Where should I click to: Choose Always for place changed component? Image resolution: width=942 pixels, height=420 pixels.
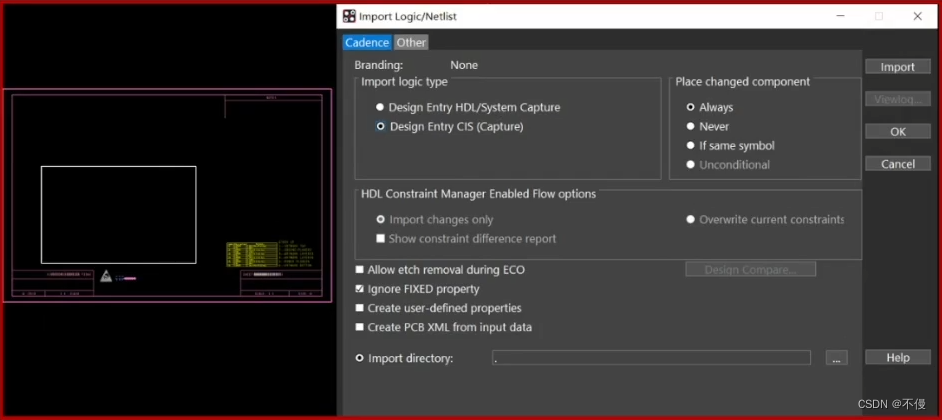click(x=691, y=107)
